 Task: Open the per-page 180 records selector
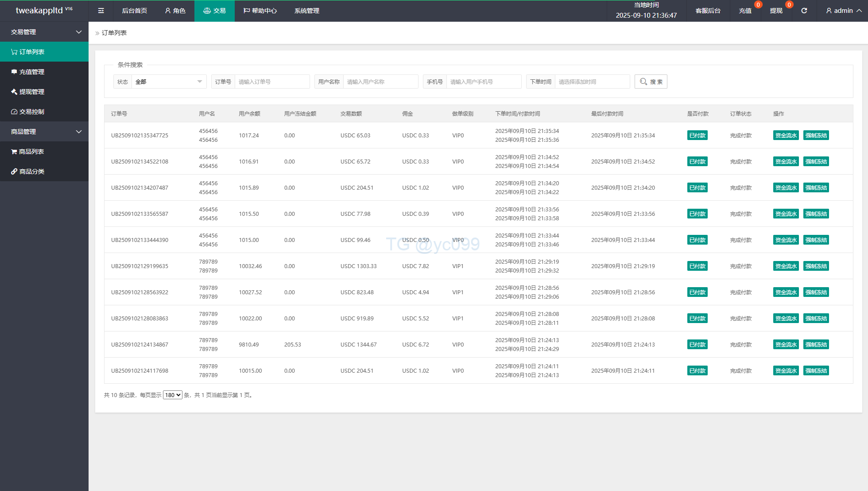172,395
